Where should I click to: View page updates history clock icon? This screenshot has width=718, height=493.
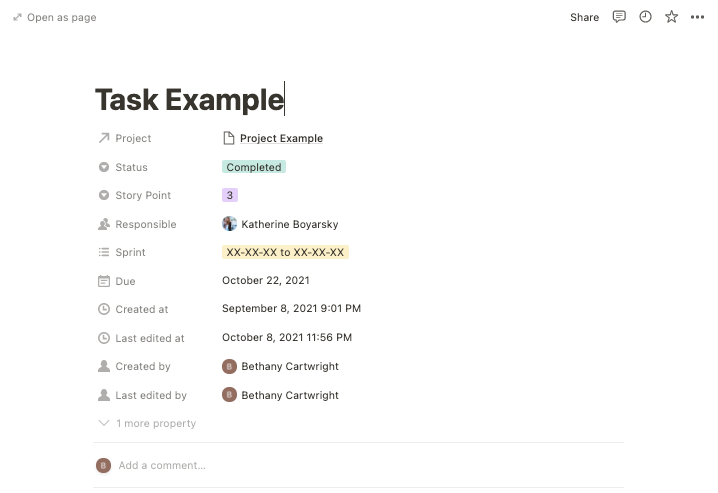pos(645,17)
